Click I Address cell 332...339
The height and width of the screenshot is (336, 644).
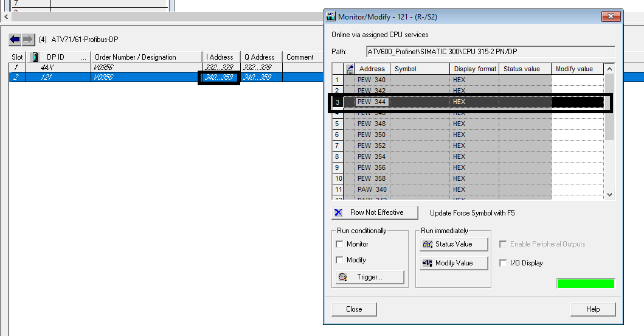click(x=220, y=68)
